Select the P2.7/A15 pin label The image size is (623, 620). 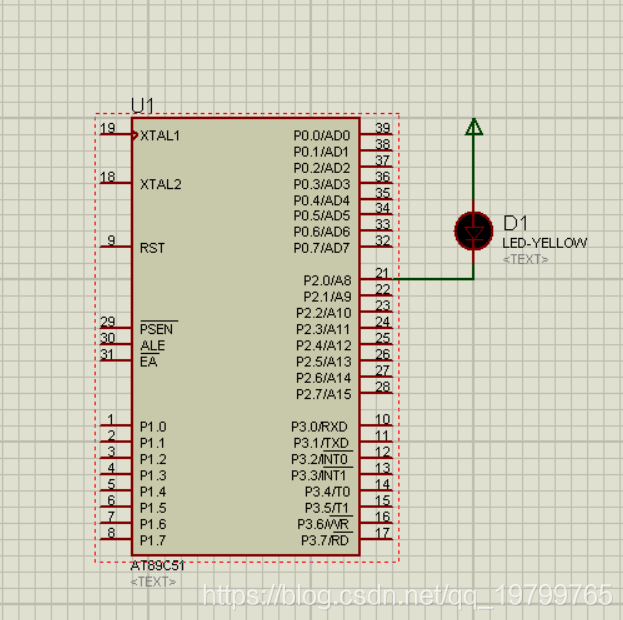[x=324, y=394]
